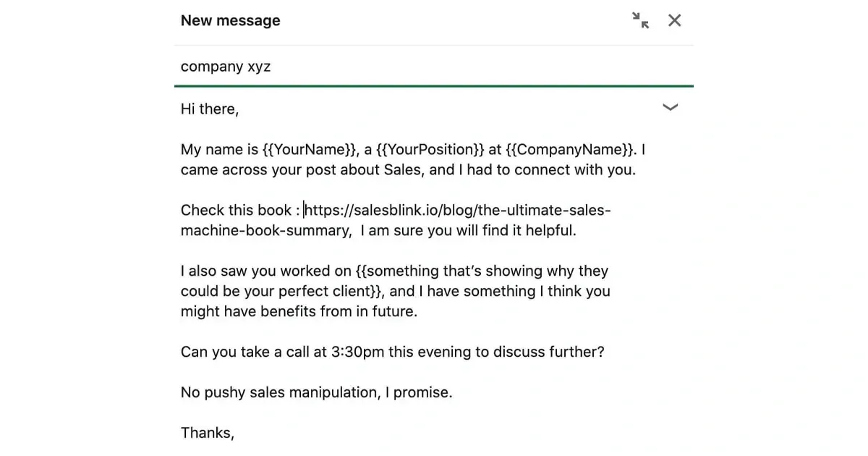This screenshot has height=456, width=868.
Task: Click 'I am sure you will find it helpful'
Action: (468, 231)
